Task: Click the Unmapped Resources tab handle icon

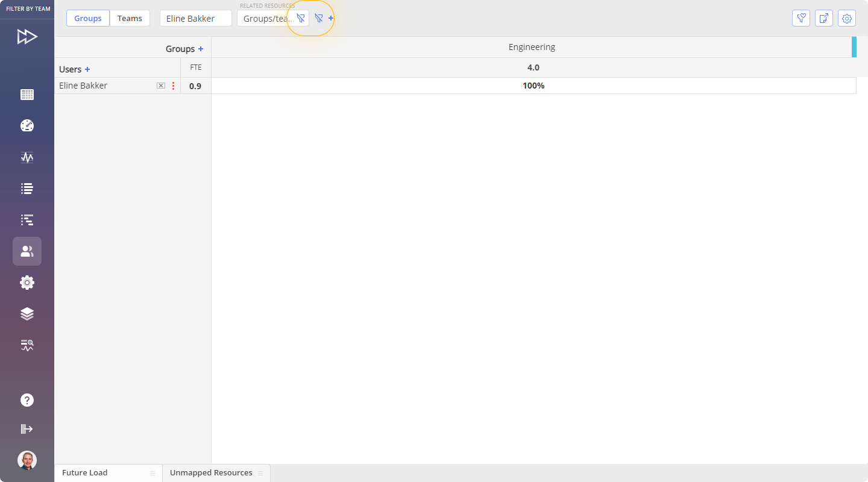Action: pos(260,473)
